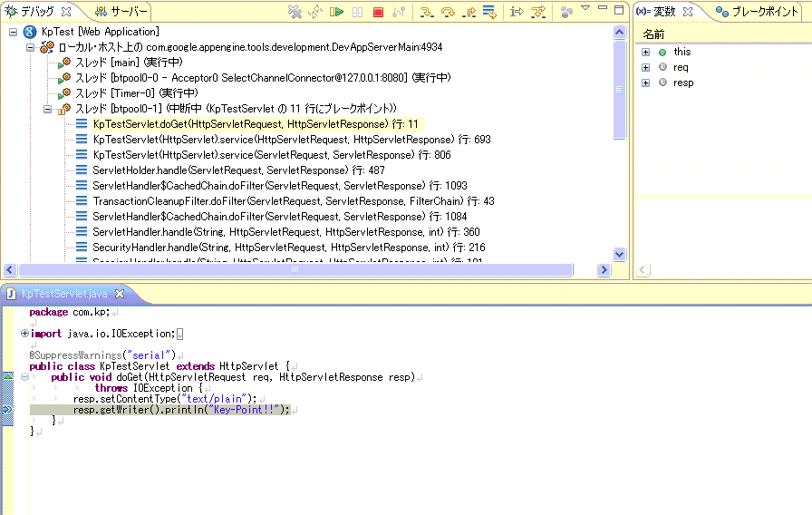
Task: Select KpTest [Web Application] launch
Action: click(101, 32)
